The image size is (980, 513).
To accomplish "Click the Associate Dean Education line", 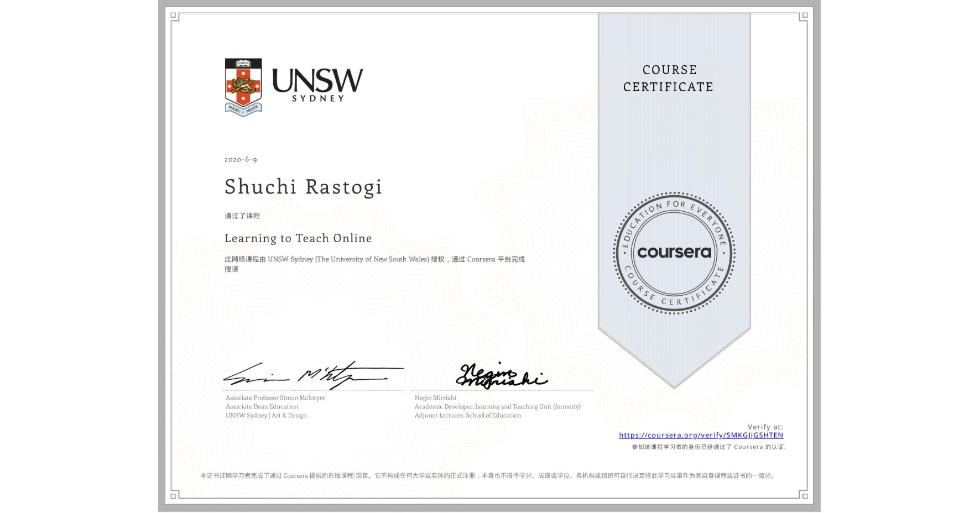I will tap(262, 406).
